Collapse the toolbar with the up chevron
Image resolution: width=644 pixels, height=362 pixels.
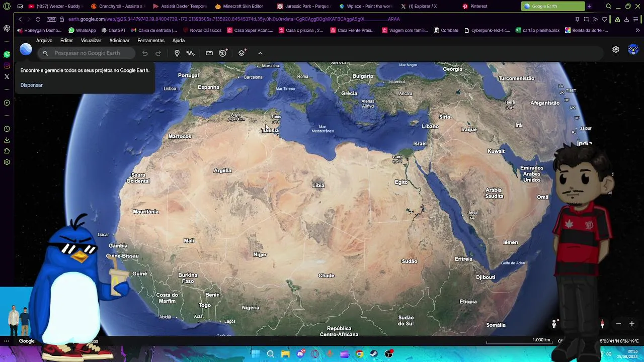pyautogui.click(x=260, y=53)
